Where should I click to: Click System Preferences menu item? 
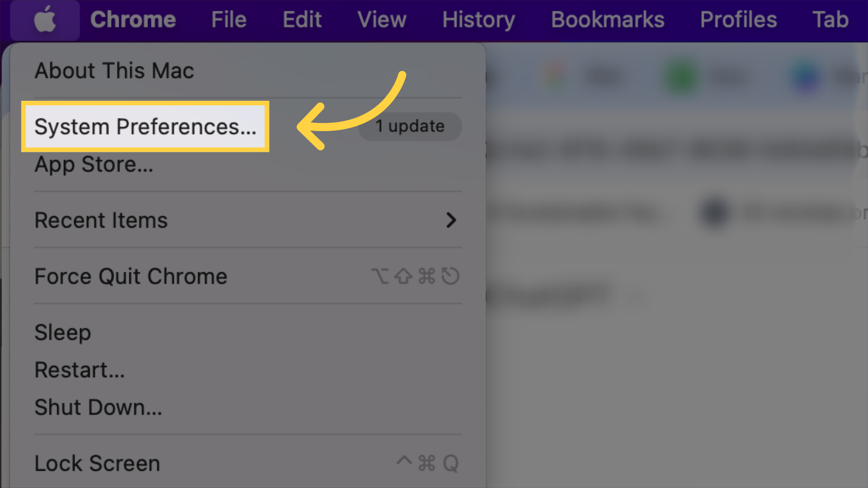[x=145, y=127]
